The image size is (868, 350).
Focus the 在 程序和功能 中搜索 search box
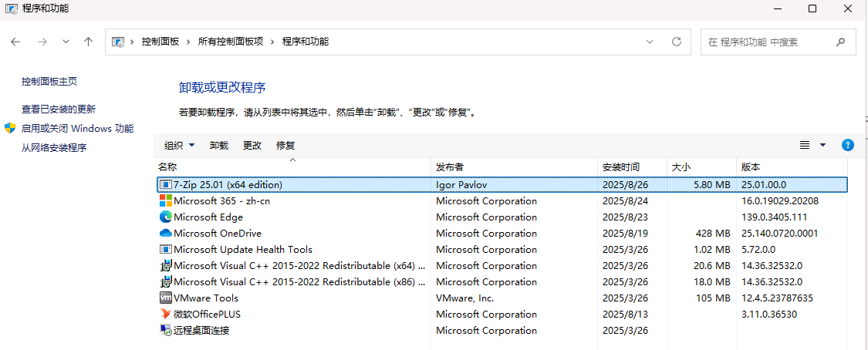[x=778, y=42]
